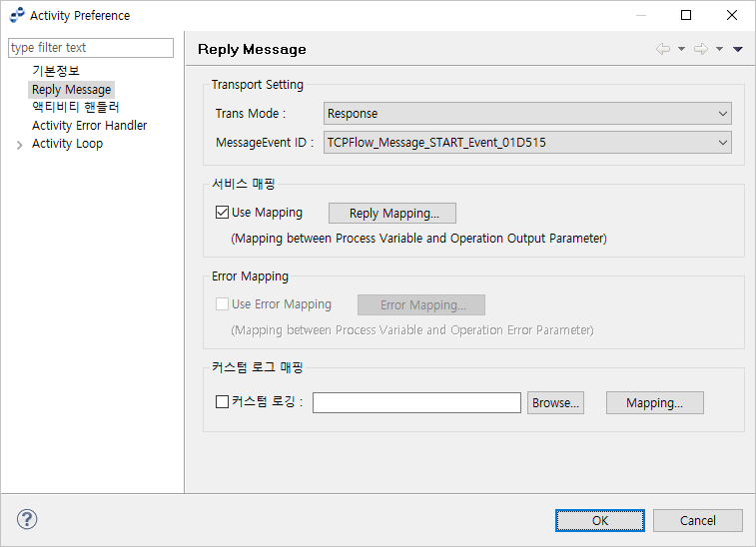Open the Trans Mode dropdown
The width and height of the screenshot is (756, 547).
(x=527, y=114)
